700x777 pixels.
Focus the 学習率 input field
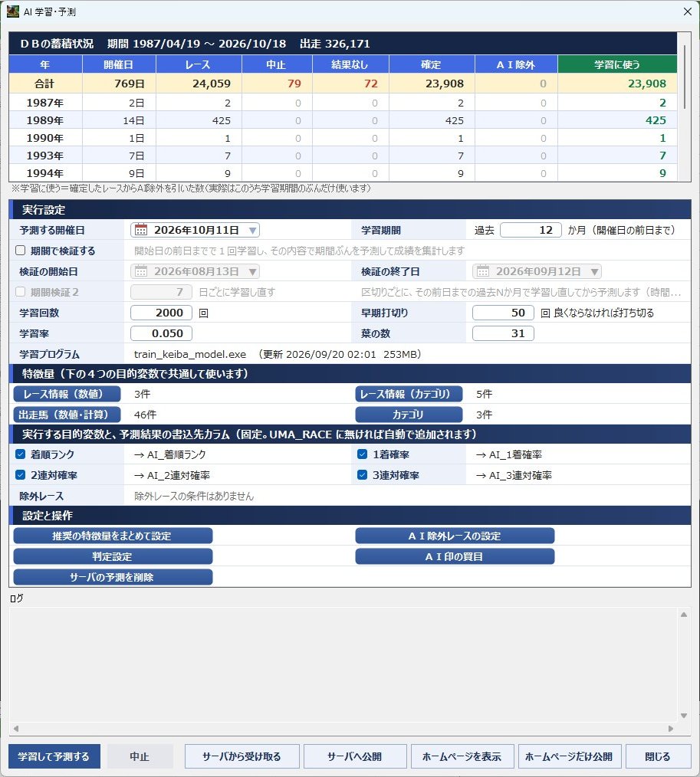(161, 333)
